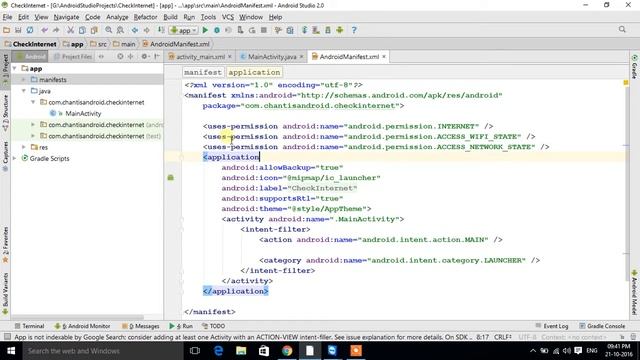Expand the res folder
The image size is (640, 360).
24,147
